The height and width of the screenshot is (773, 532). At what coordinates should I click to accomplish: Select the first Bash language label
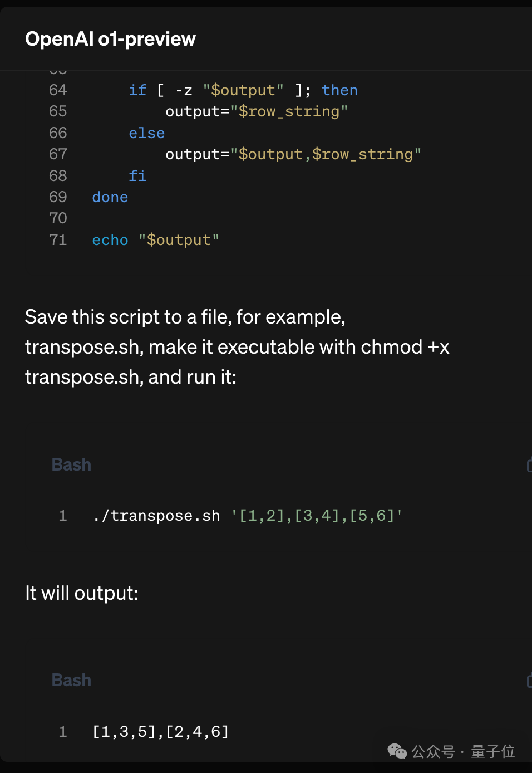71,464
